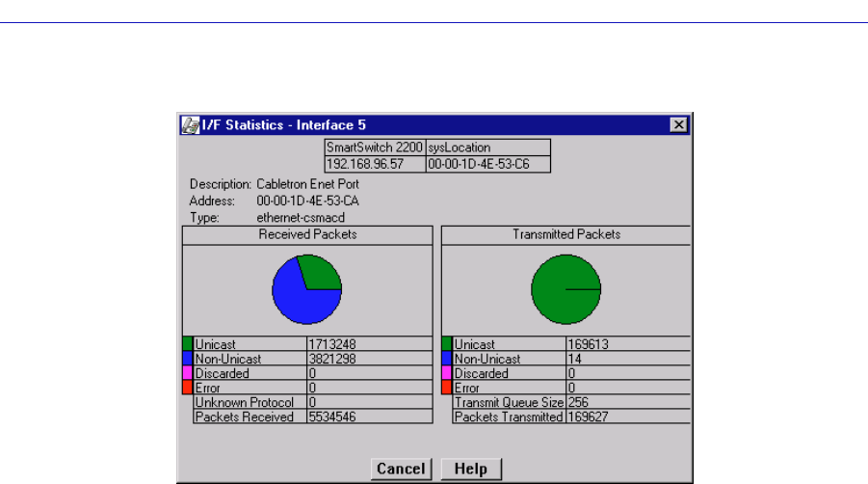Click magenta Discarded swatch under Received Packets
The image size is (868, 484).
pyautogui.click(x=188, y=373)
